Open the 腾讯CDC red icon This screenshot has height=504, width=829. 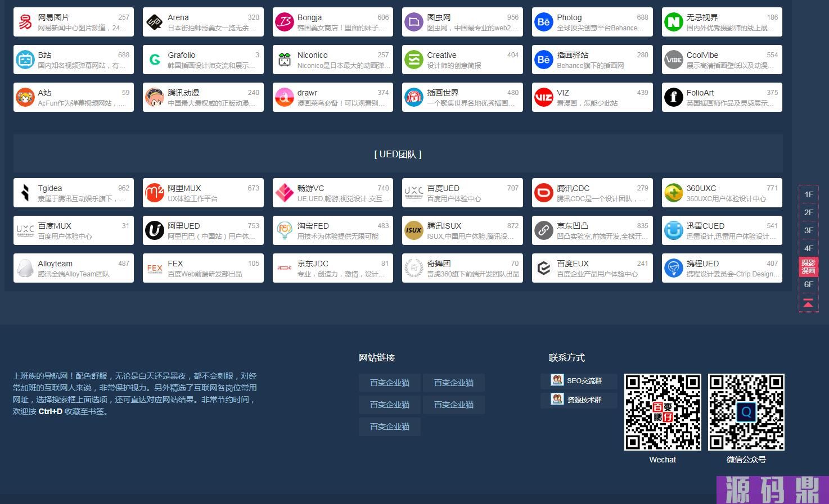point(544,193)
